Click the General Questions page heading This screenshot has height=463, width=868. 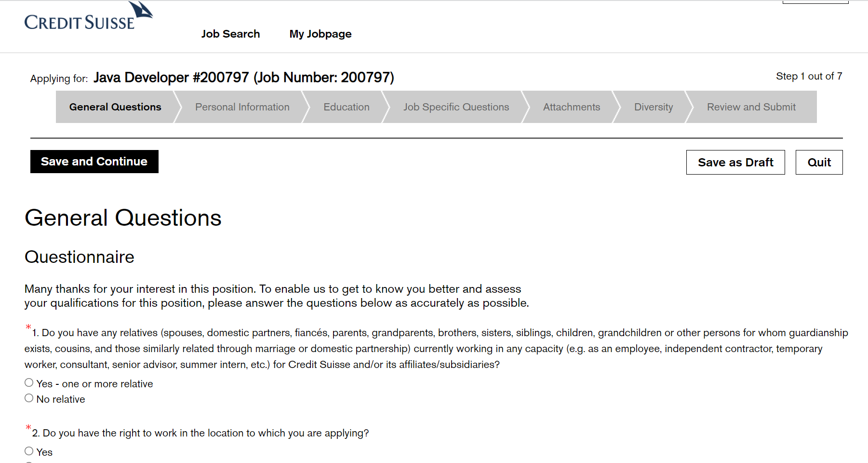123,218
